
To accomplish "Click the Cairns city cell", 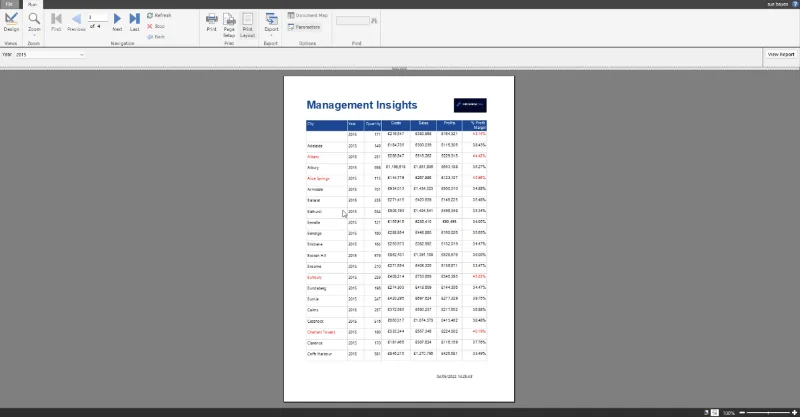I will pyautogui.click(x=327, y=310).
